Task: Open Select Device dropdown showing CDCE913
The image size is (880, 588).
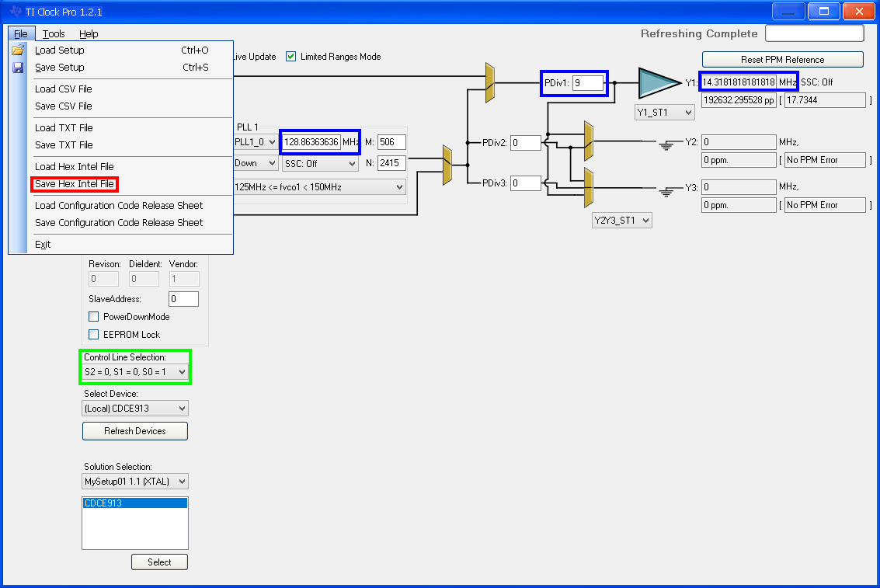Action: 134,408
